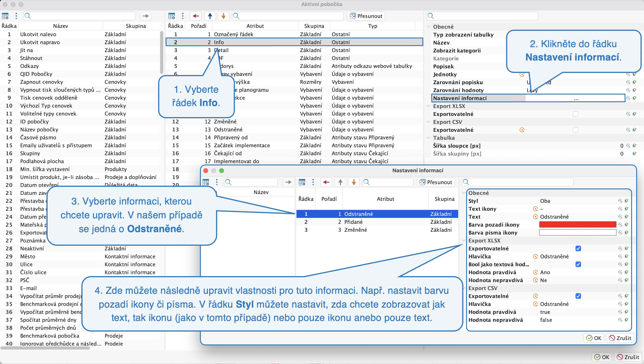Collapse Tabulka section in main window

coord(428,138)
